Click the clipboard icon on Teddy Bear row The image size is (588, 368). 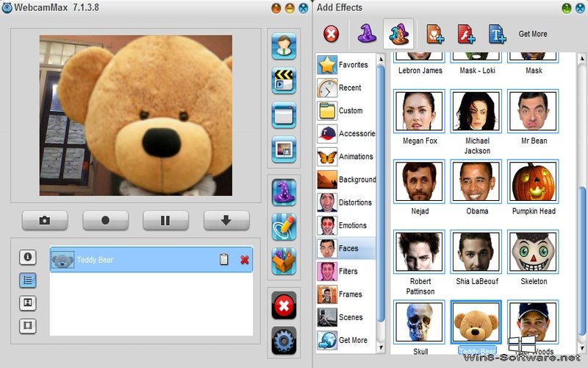pos(223,259)
